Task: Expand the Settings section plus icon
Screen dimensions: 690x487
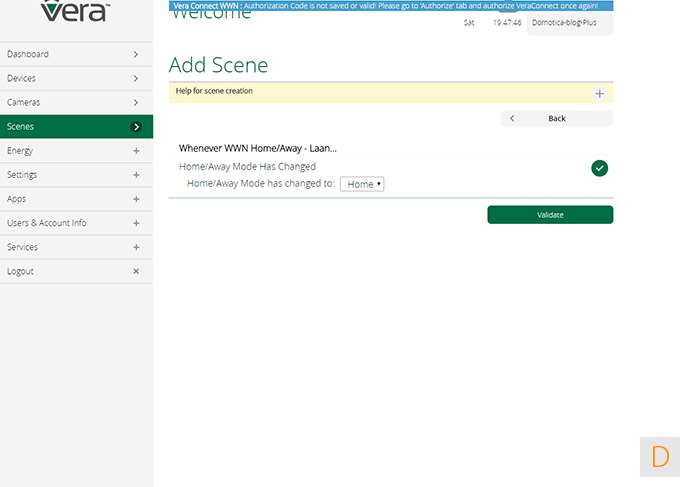Action: click(136, 175)
